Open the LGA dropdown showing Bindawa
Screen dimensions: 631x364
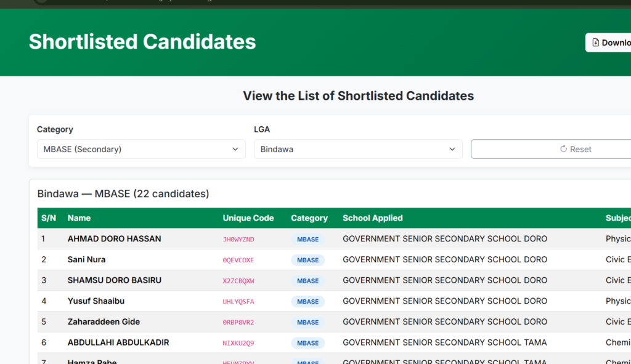358,149
